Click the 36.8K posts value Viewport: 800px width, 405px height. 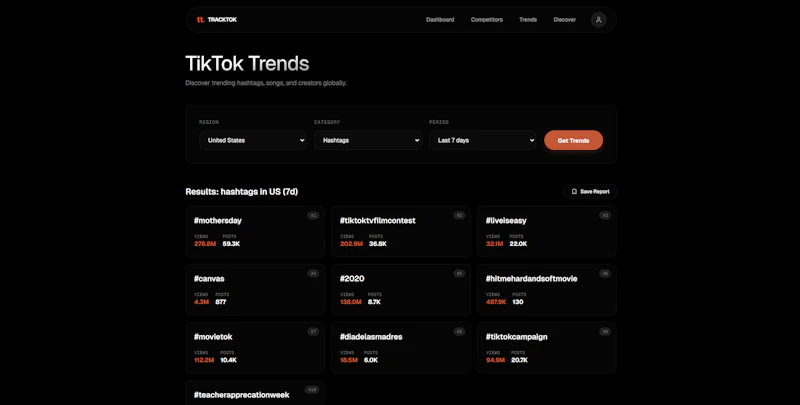pos(378,244)
